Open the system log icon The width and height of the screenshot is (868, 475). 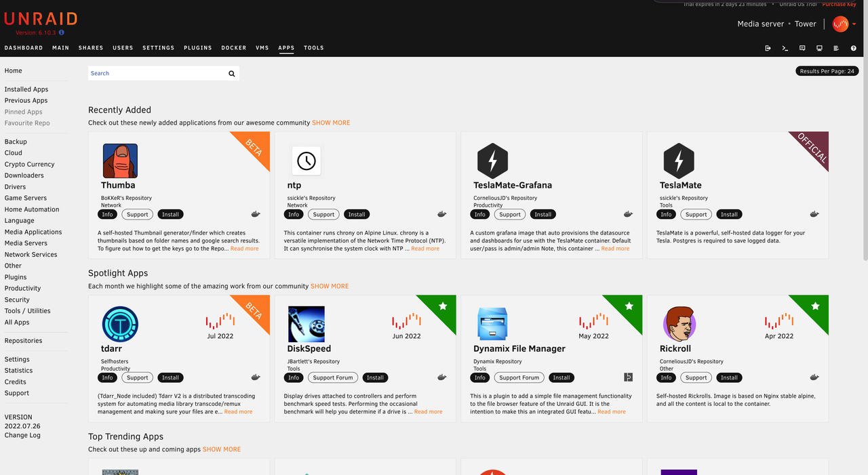click(x=836, y=48)
